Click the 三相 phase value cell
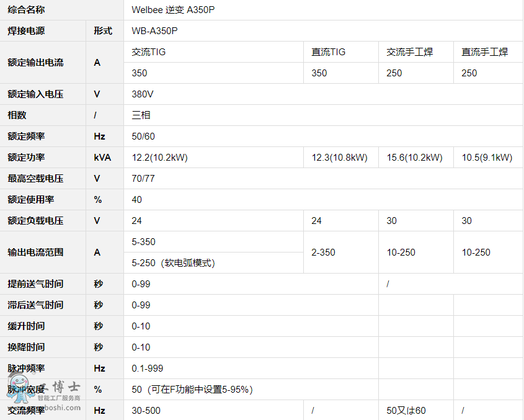This screenshot has width=524, height=420. pyautogui.click(x=141, y=115)
